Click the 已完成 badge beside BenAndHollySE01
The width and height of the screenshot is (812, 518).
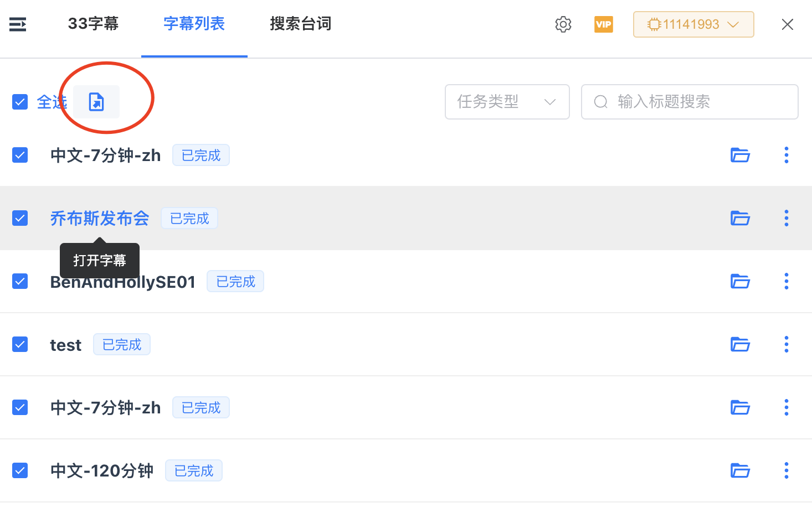235,281
